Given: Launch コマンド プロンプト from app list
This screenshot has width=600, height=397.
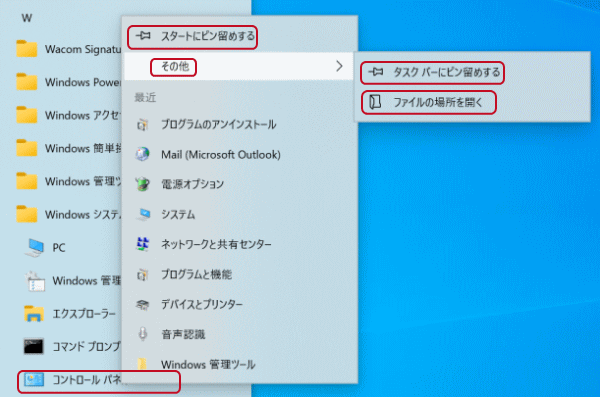Looking at the screenshot, I should [x=86, y=346].
